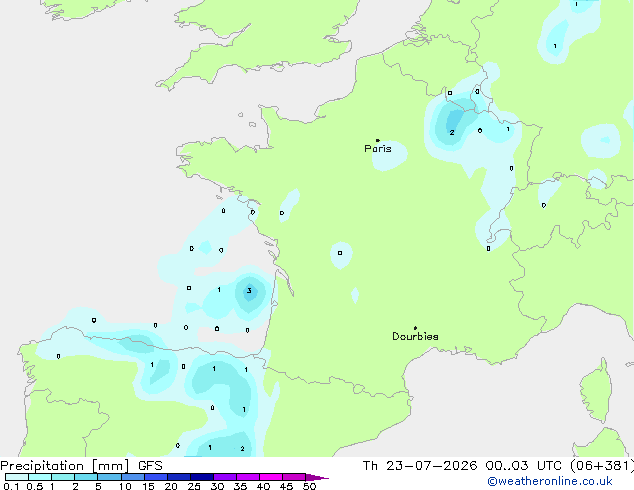The image size is (634, 490).
Task: Select the 15–20 mm blue legend swatch
Action: click(156, 477)
